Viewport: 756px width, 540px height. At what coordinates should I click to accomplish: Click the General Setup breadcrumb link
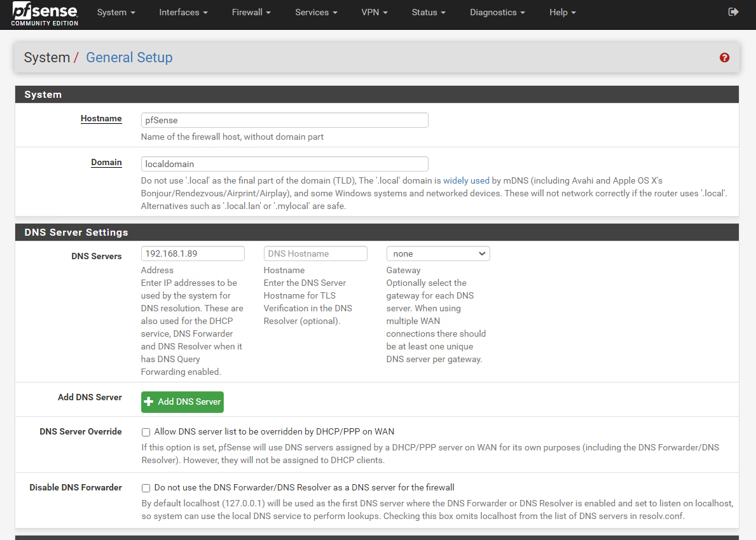point(129,58)
